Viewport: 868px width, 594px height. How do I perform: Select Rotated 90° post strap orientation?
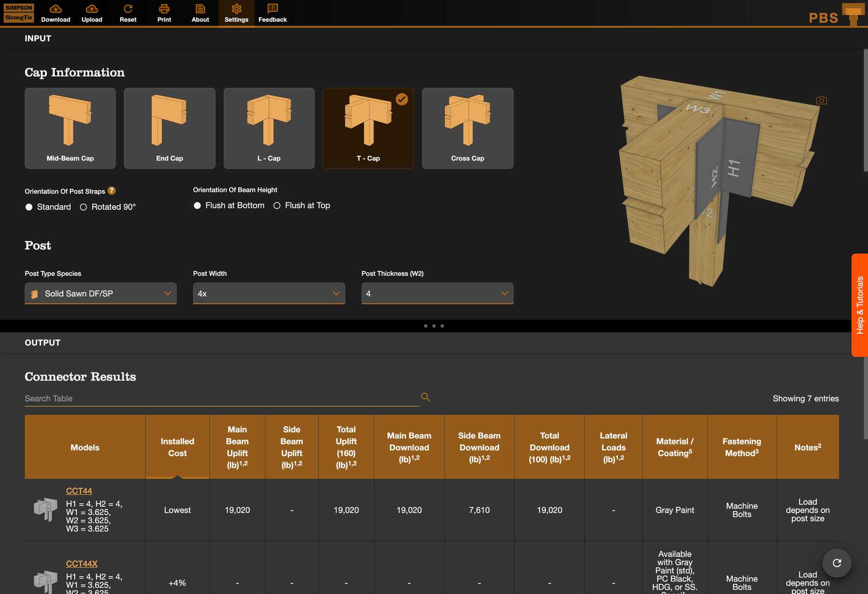coord(83,207)
